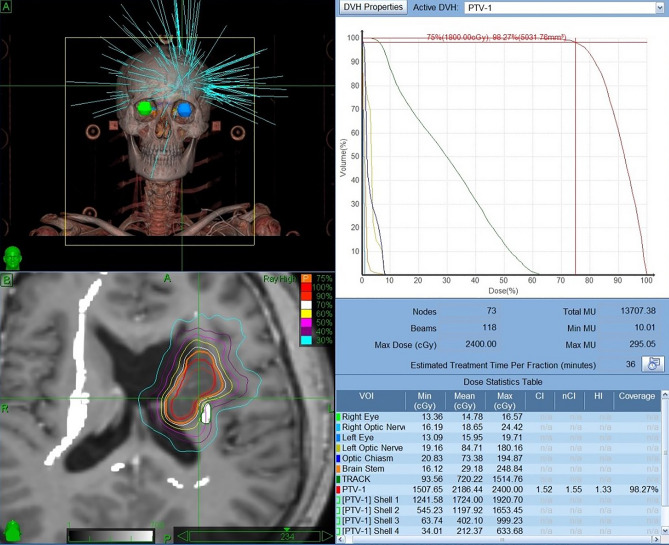The height and width of the screenshot is (545, 669).
Task: Click the orange 75% prescription isodose swatch
Action: 306,279
